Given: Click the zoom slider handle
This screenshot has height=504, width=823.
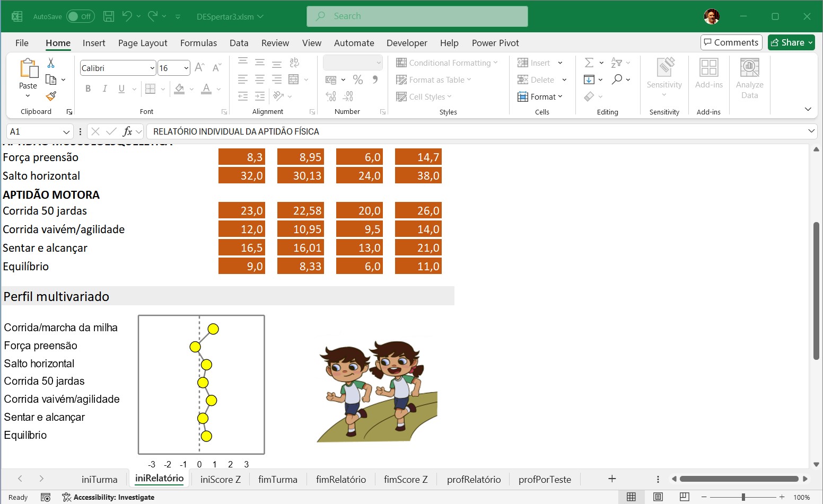Looking at the screenshot, I should coord(743,497).
